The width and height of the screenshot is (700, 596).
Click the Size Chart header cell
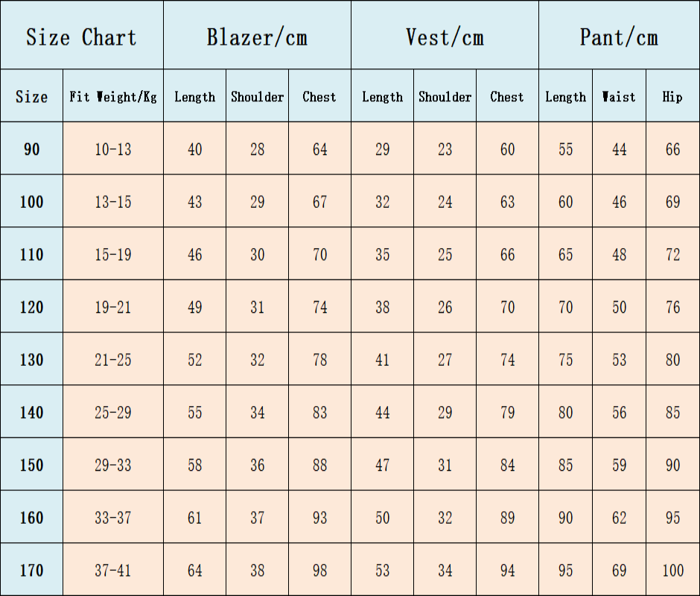82,35
